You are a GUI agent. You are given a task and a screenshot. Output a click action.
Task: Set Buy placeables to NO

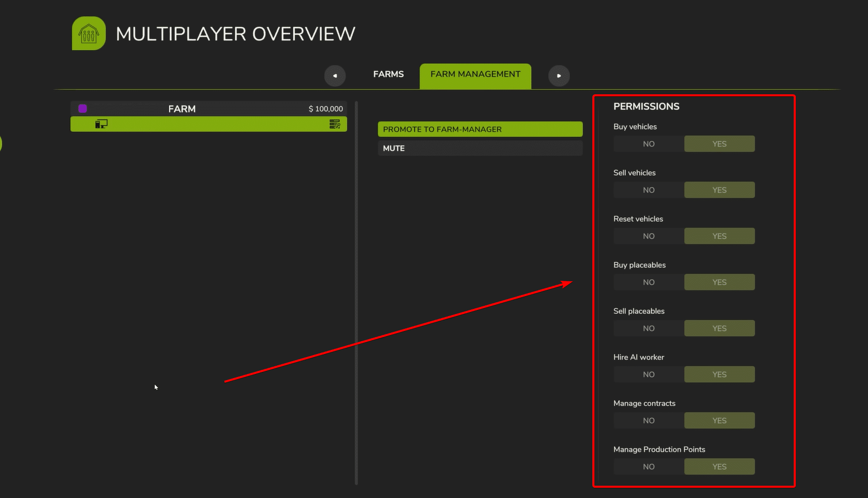(649, 282)
